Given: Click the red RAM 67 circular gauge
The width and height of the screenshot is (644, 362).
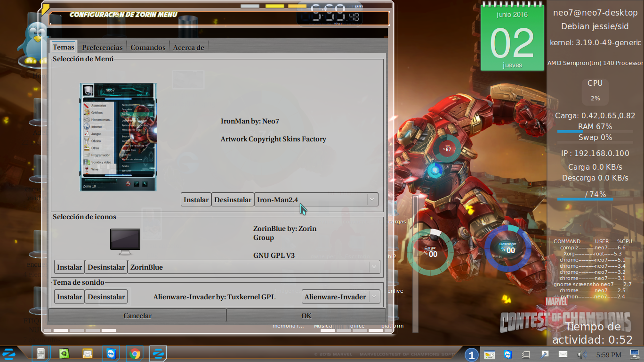Looking at the screenshot, I should click(447, 148).
